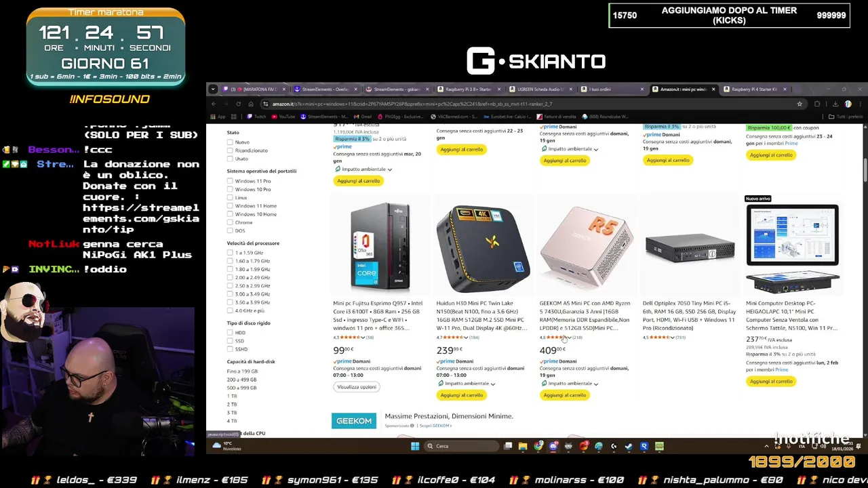
Task: Open the blue R taskbar app
Action: [644, 446]
